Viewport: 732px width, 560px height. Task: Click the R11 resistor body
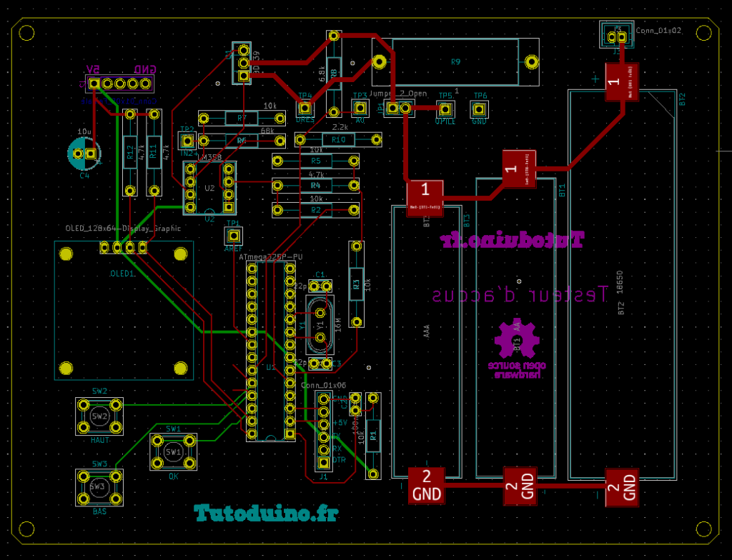[x=154, y=153]
